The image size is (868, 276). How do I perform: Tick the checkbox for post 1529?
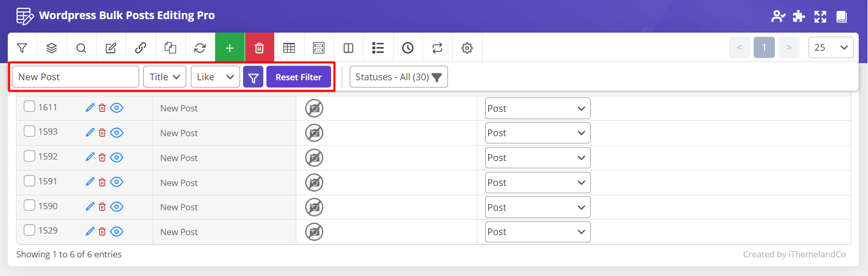click(29, 230)
